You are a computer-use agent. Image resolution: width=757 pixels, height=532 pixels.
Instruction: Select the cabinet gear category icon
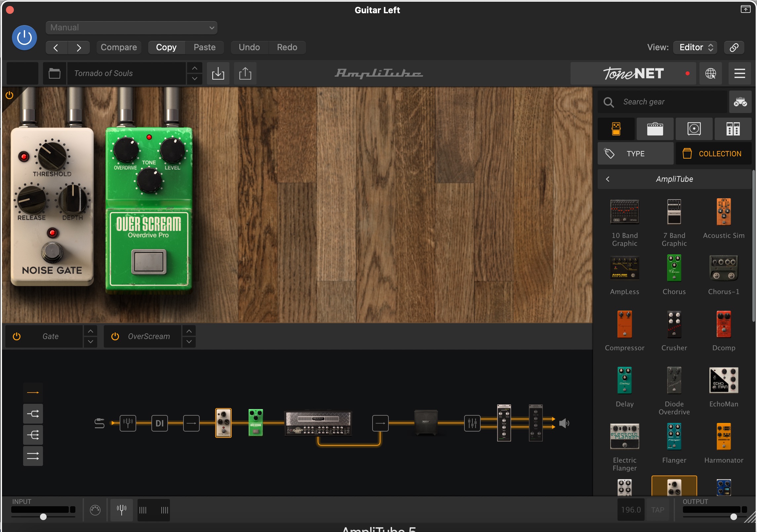click(694, 129)
